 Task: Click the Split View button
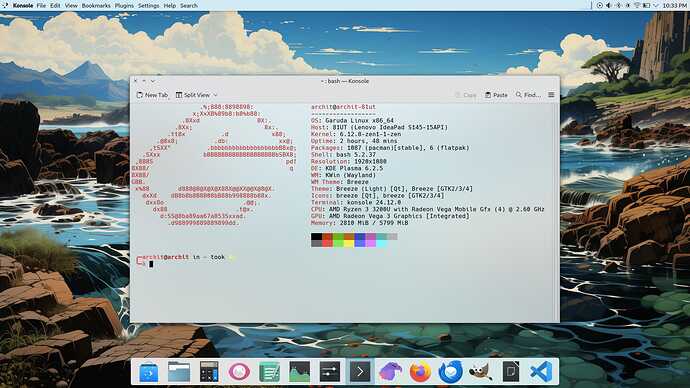(x=193, y=95)
